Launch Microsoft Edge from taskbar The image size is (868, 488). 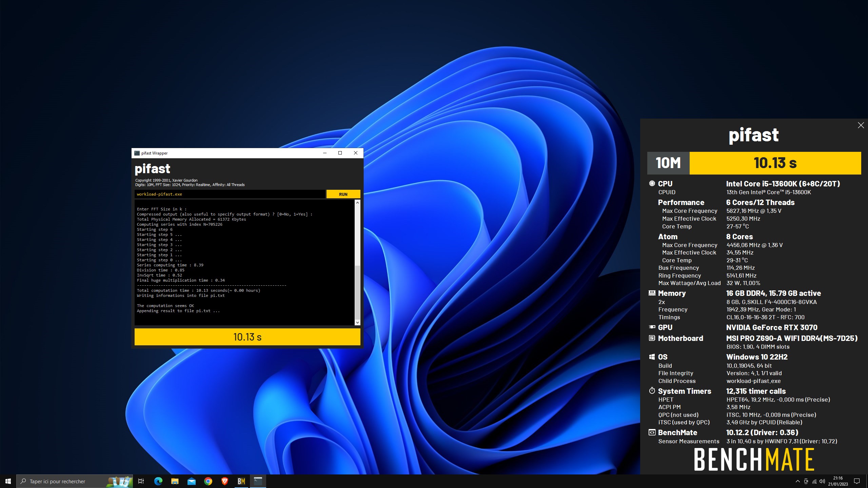coord(158,481)
